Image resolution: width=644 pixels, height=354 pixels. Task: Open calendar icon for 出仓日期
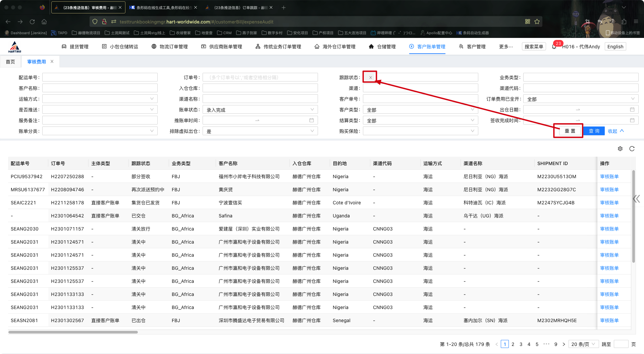tap(632, 110)
